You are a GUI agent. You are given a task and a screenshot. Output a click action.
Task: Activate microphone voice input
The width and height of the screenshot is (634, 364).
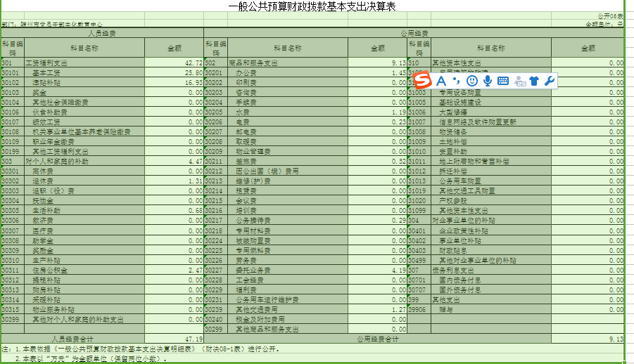[x=487, y=81]
